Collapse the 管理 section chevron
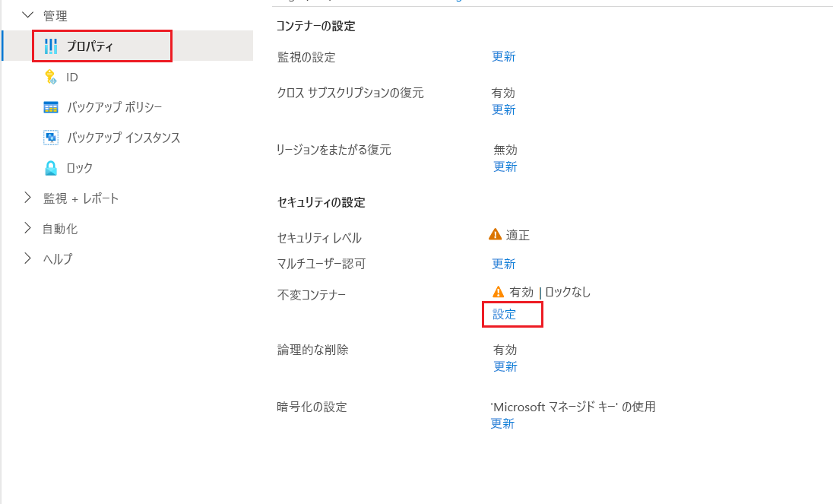The height and width of the screenshot is (504, 833). (27, 15)
